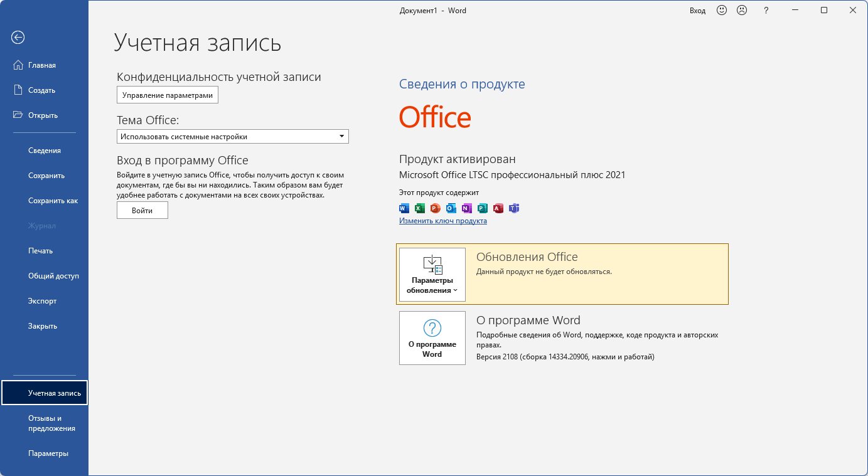Click the Продукт активирован text
This screenshot has width=868, height=476.
coord(458,159)
